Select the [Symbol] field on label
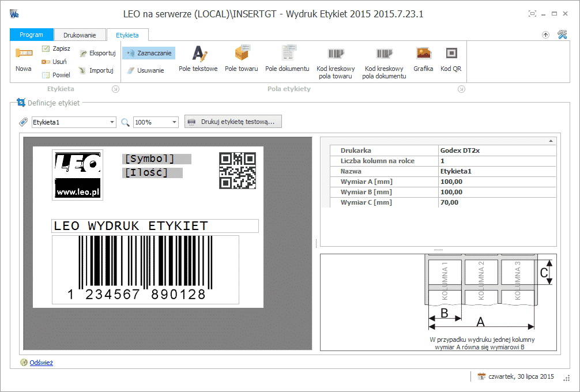Screen dimensions: 580x392 157,159
